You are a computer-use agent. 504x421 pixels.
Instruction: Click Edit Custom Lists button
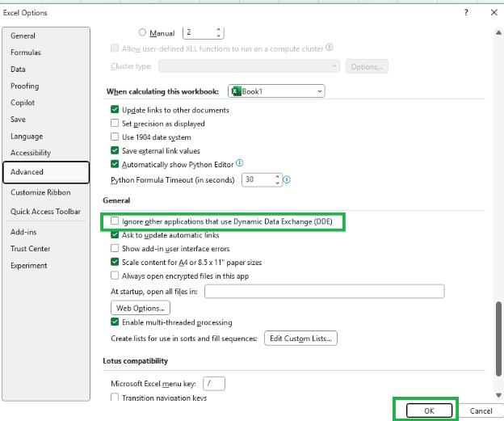point(300,339)
